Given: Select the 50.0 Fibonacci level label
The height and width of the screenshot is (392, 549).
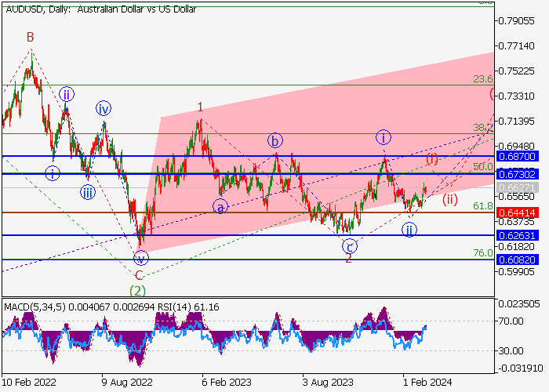Looking at the screenshot, I should pos(483,166).
